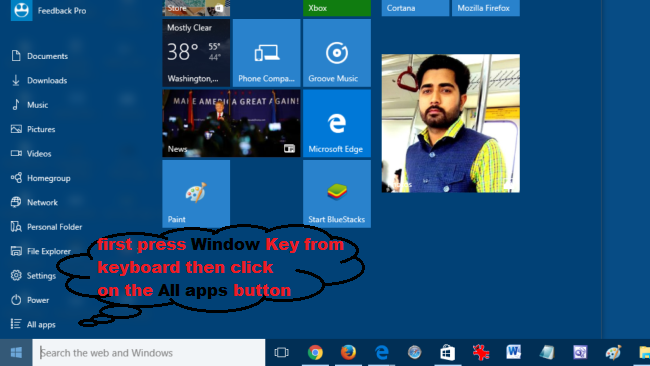The width and height of the screenshot is (650, 366).
Task: Open Google Chrome from the taskbar
Action: [x=315, y=353]
